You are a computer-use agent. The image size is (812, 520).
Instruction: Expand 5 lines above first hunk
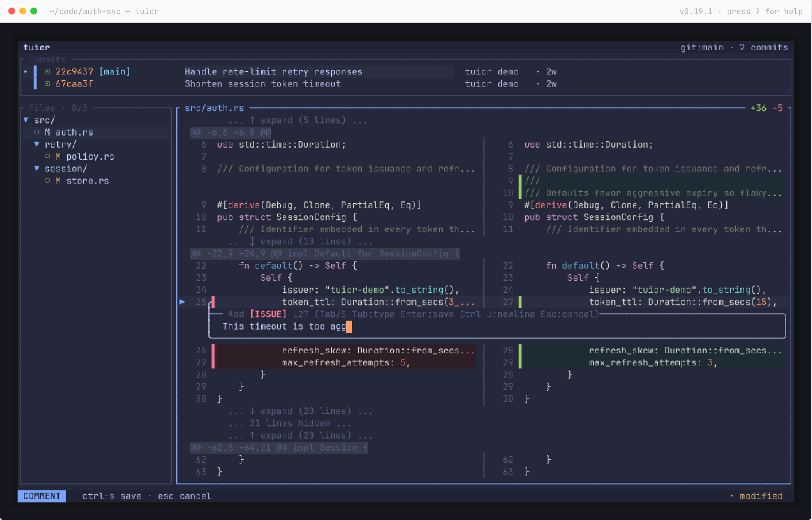[298, 120]
